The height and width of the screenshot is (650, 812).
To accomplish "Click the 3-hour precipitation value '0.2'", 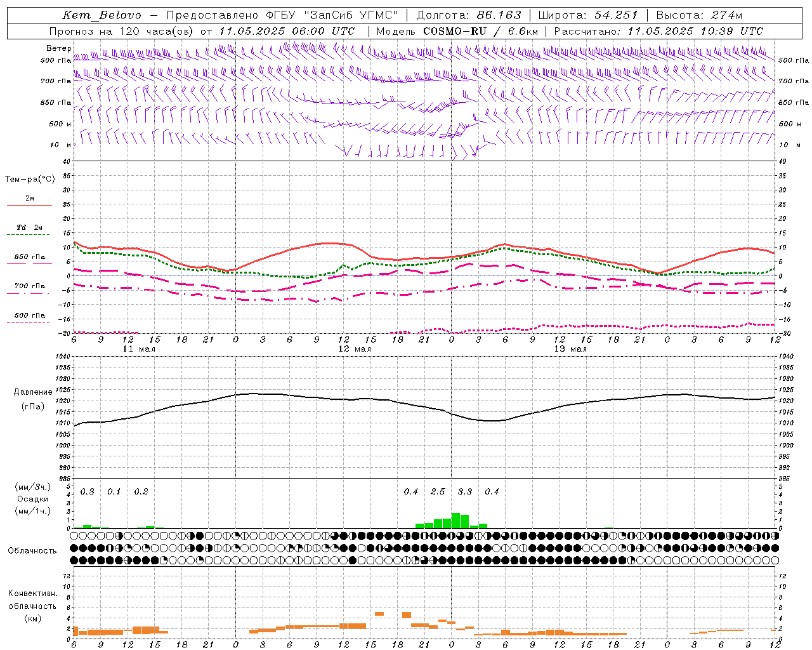I will point(141,491).
